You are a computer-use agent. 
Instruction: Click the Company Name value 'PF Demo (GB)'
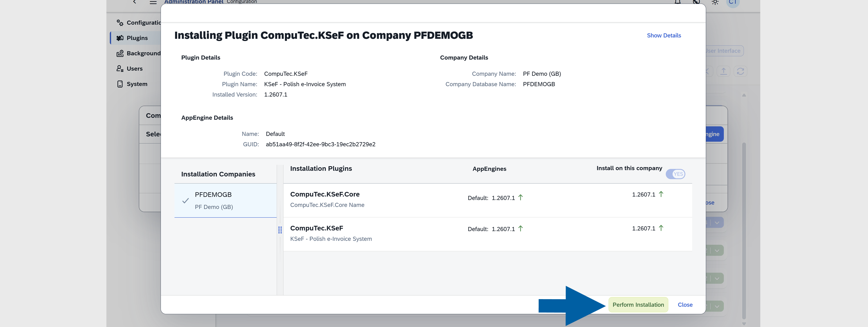click(x=542, y=74)
